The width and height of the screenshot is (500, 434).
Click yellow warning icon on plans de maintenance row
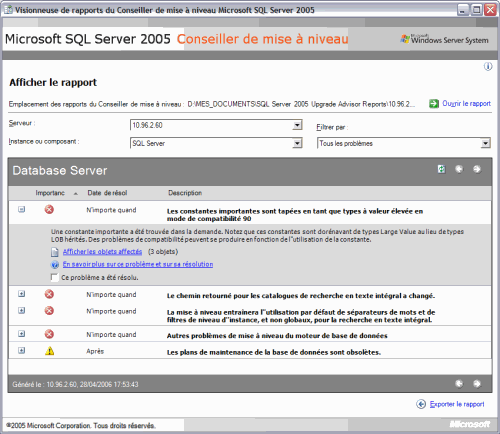click(49, 351)
